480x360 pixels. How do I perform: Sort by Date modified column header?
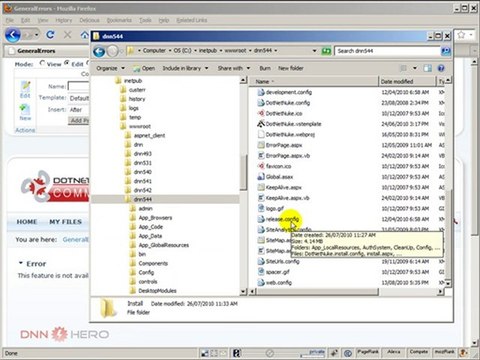click(407, 81)
